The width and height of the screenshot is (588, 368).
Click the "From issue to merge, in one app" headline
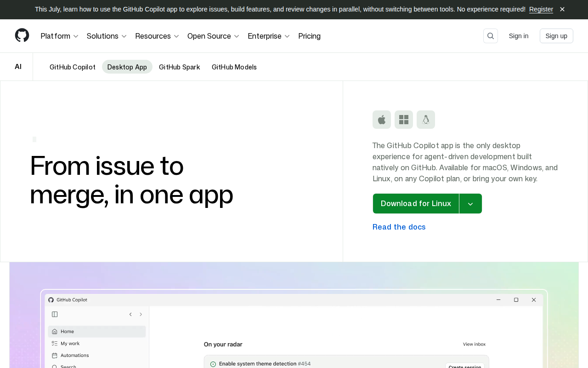tap(131, 180)
